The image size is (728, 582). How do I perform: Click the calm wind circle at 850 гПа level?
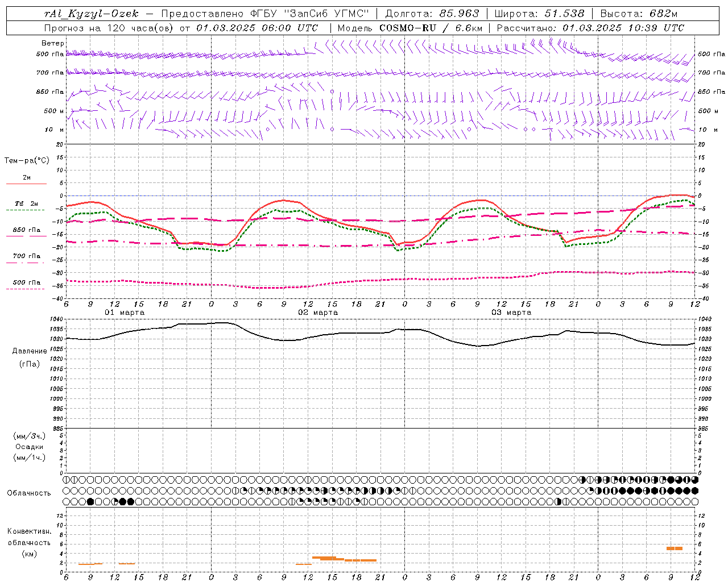[332, 92]
